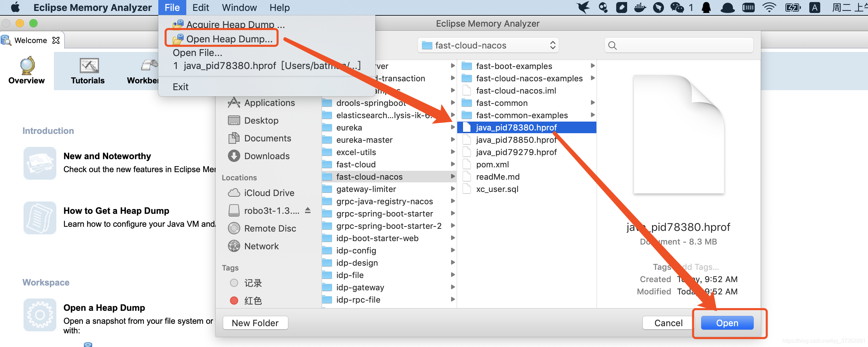The image size is (868, 347).
Task: Expand the excel-utils folder arrow
Action: point(453,152)
